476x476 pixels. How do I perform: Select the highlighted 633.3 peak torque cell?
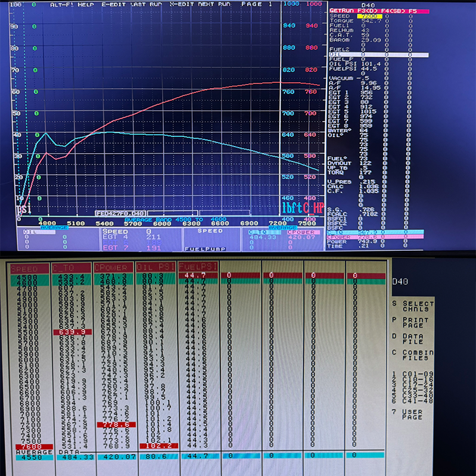(71, 332)
